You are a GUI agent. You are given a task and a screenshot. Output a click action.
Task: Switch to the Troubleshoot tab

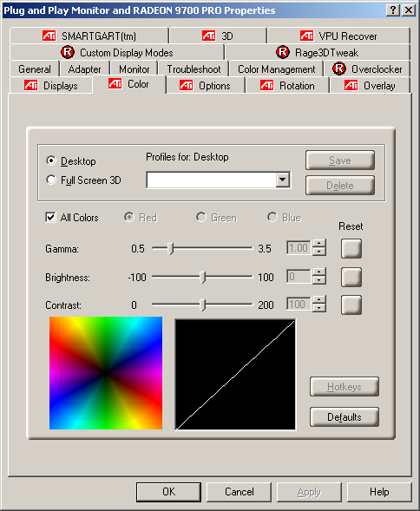point(194,69)
